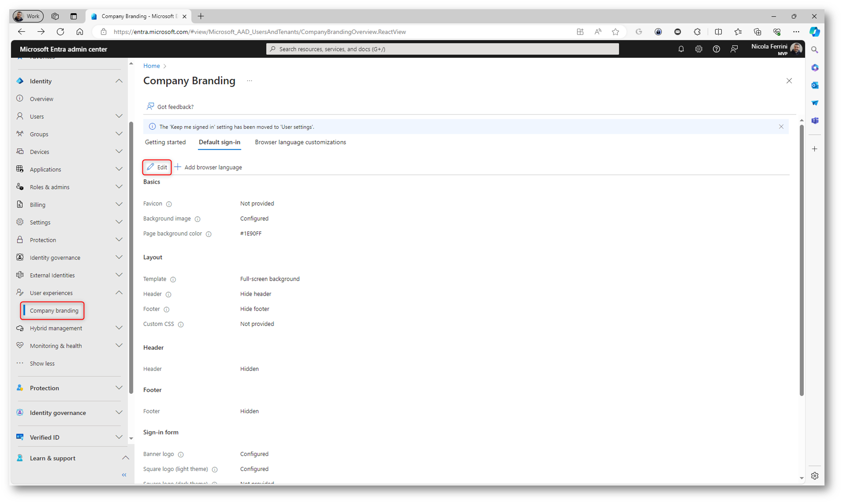The width and height of the screenshot is (843, 504).
Task: Toggle split screen browser icon
Action: click(x=718, y=32)
